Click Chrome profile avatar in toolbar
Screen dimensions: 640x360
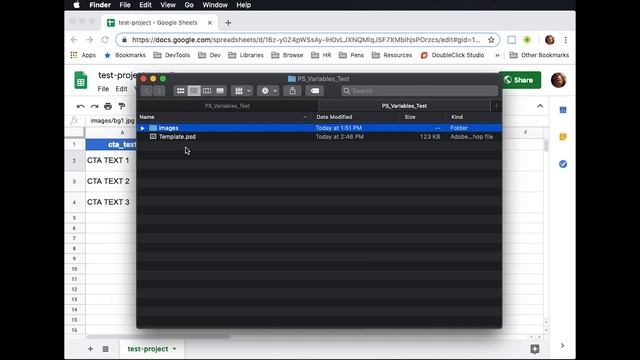550,40
